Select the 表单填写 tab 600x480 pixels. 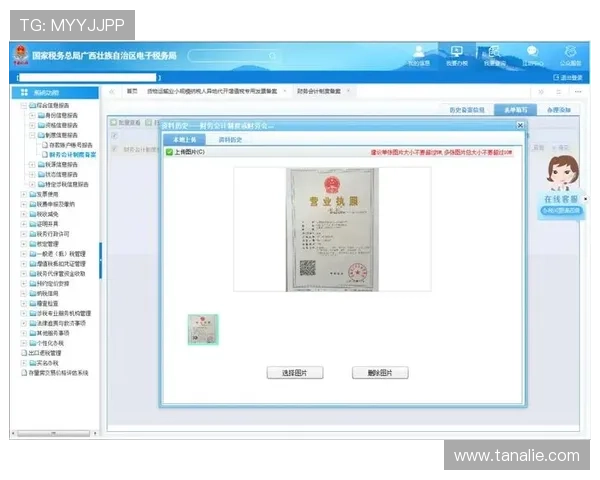coord(515,110)
